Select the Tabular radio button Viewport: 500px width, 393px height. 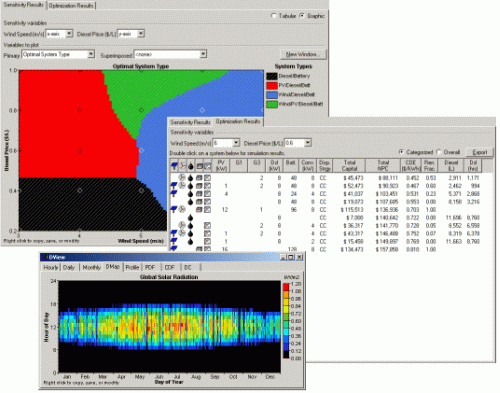pos(273,16)
